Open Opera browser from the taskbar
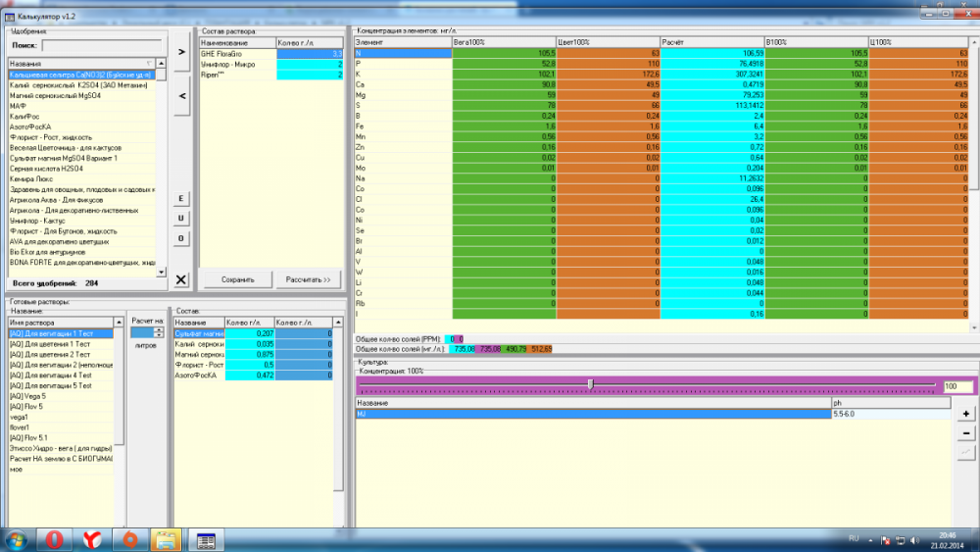The height and width of the screenshot is (552, 980). tap(54, 539)
